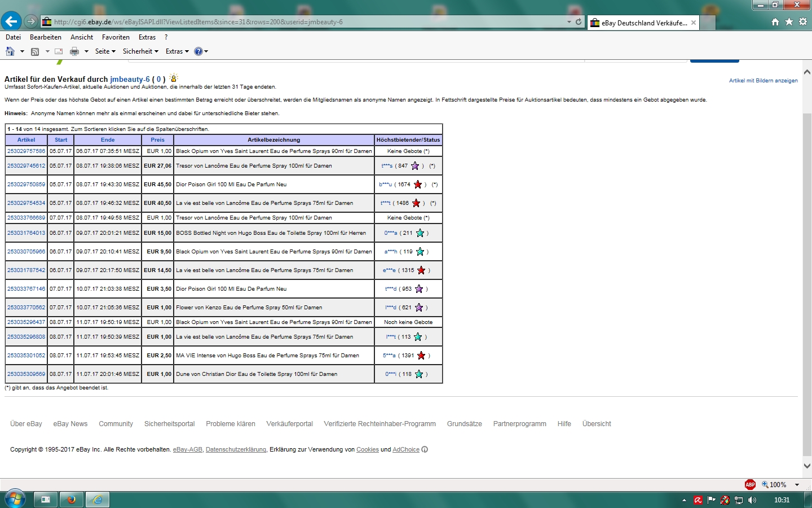Open the dropdown arrow beside the Print icon
This screenshot has height=508, width=812.
(86, 51)
